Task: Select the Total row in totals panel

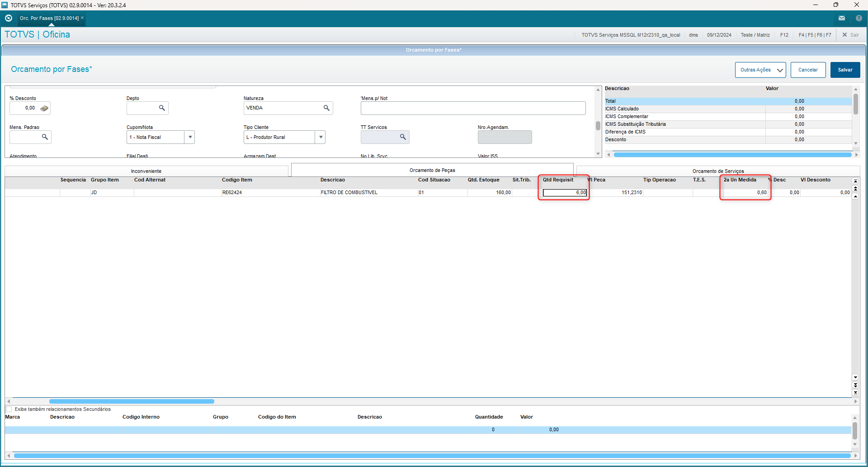Action: 728,101
